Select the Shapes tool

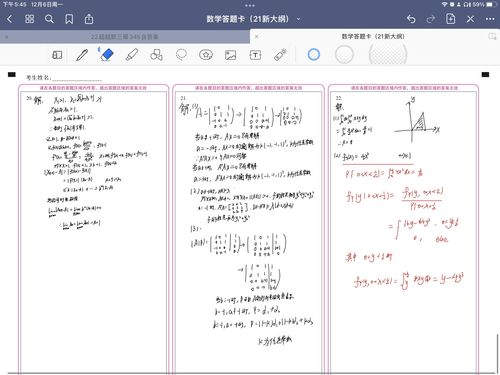pyautogui.click(x=156, y=55)
